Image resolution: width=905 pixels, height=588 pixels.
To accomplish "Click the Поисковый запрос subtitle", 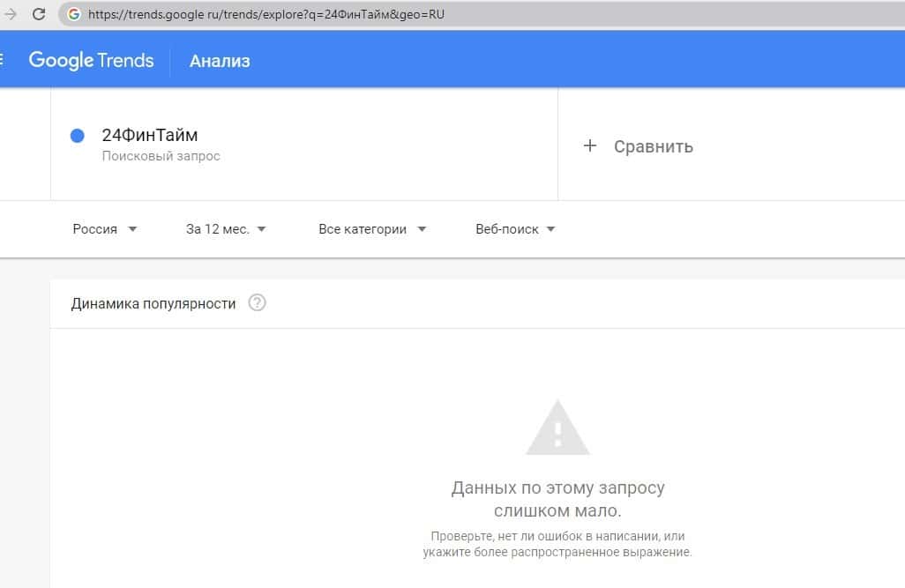I will coord(161,156).
